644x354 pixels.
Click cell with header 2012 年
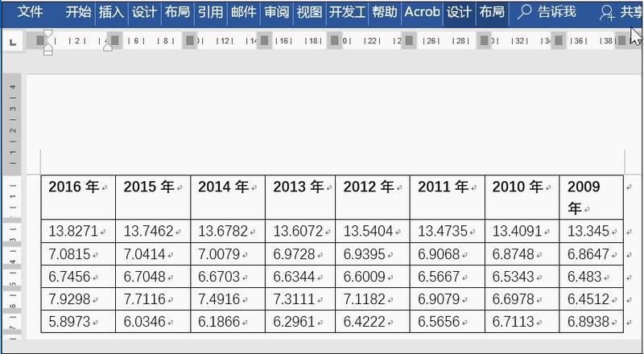coord(373,198)
